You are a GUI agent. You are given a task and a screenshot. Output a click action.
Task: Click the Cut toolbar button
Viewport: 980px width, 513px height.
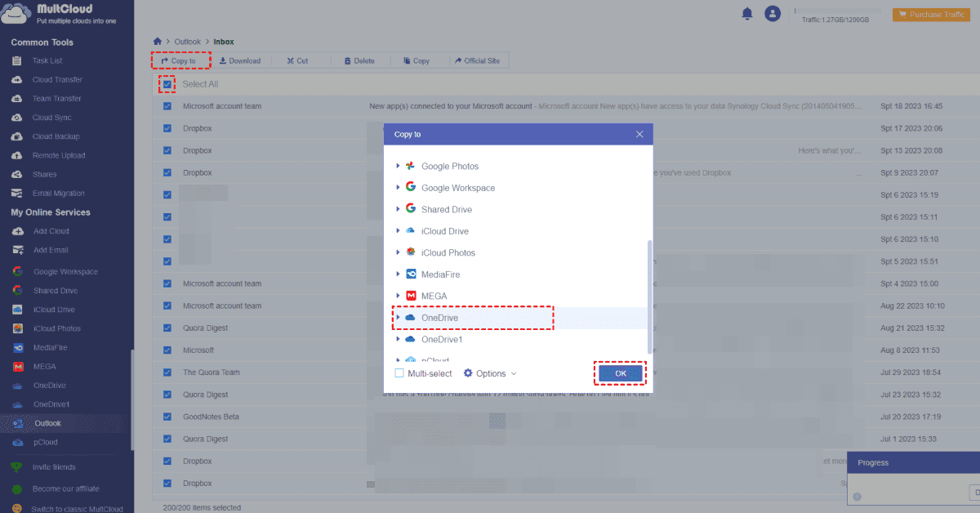coord(297,60)
